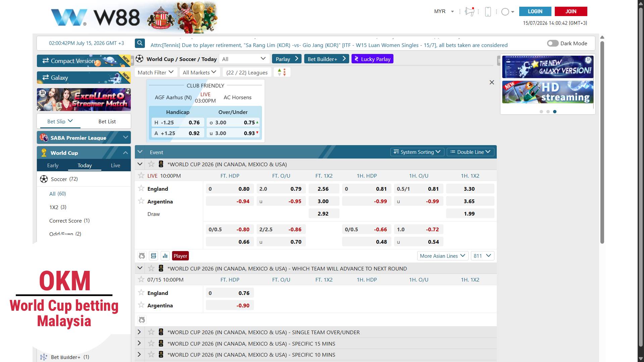Open the Match Filter dropdown
Viewport: 644px width, 362px height.
[156, 72]
